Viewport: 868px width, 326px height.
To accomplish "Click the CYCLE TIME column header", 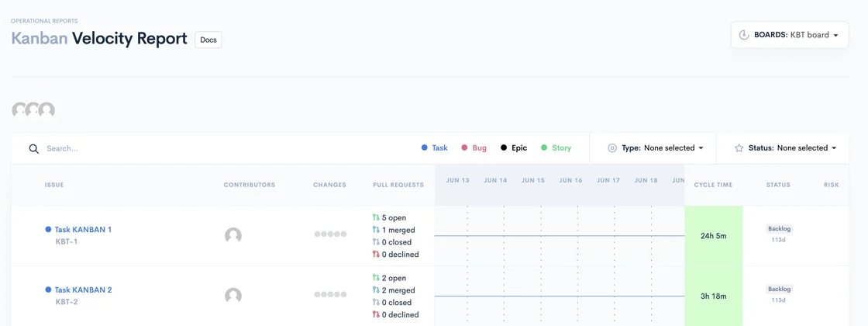I will [x=713, y=185].
